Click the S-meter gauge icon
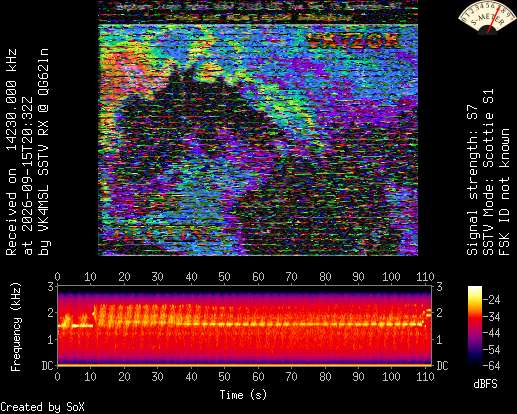This screenshot has width=517, height=414. (x=486, y=17)
